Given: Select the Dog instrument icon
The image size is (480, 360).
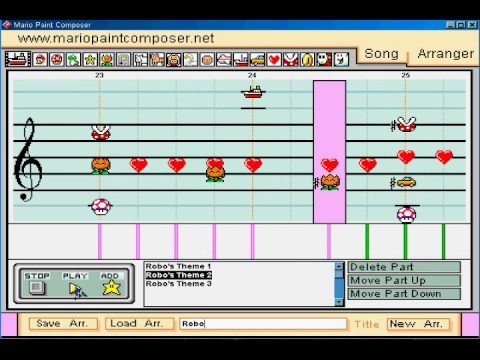Looking at the screenshot, I should (140, 60).
